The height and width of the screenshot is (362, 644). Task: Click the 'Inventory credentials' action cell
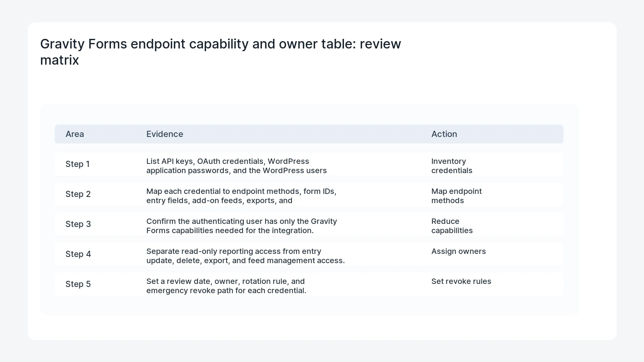click(x=452, y=166)
